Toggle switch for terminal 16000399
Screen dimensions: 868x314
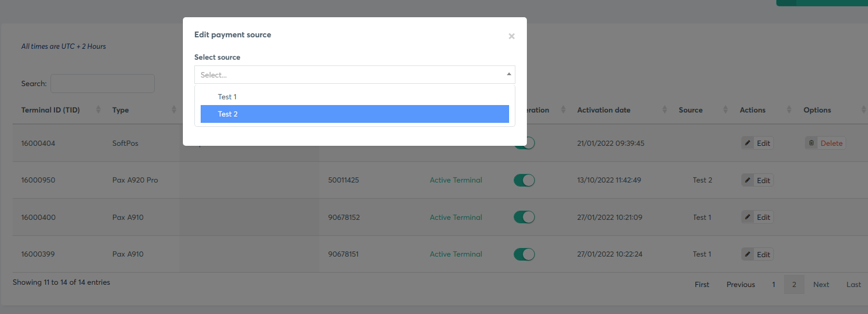point(524,254)
